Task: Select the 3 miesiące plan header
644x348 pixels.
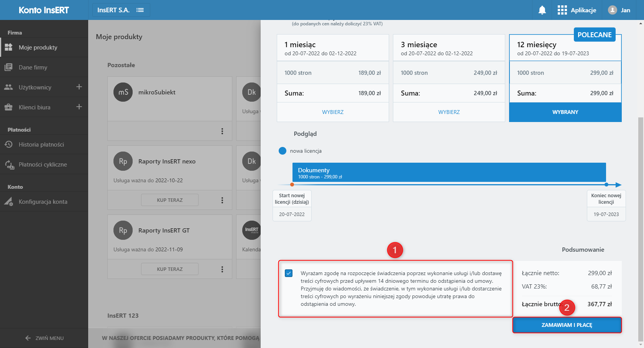Action: (x=449, y=48)
